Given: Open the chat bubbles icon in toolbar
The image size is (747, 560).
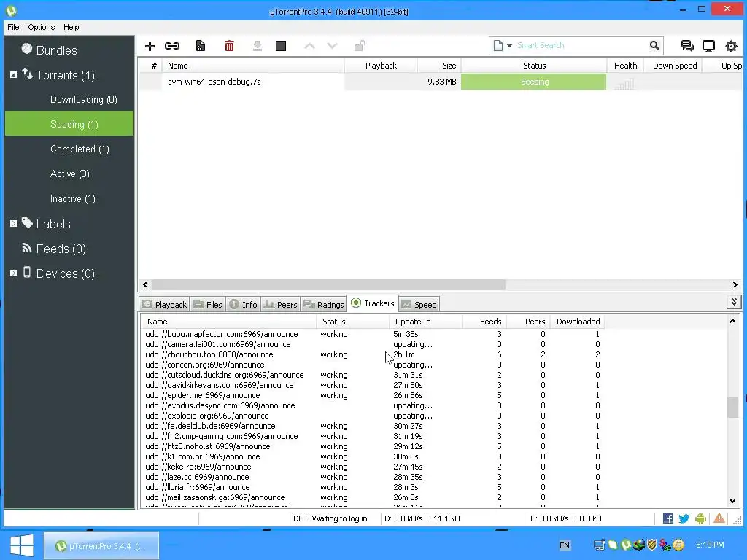Looking at the screenshot, I should pos(687,46).
